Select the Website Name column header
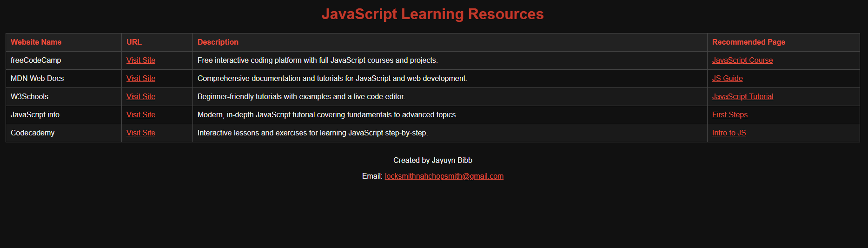This screenshot has width=868, height=248. (x=64, y=42)
